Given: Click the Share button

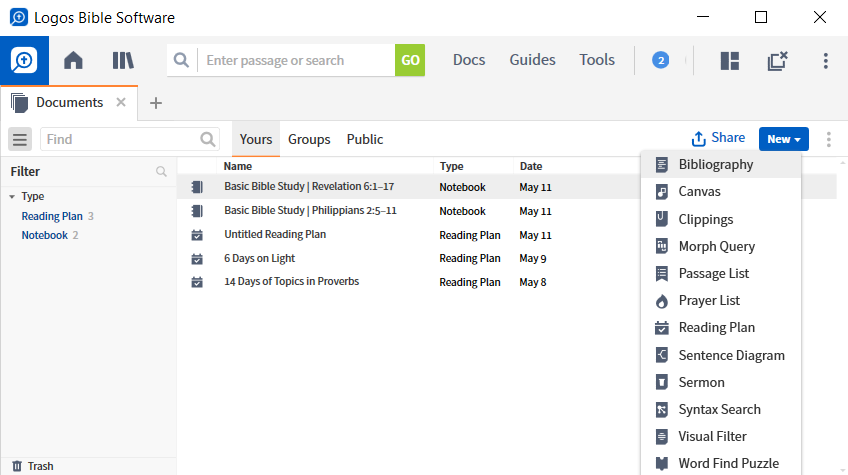Looking at the screenshot, I should click(718, 138).
